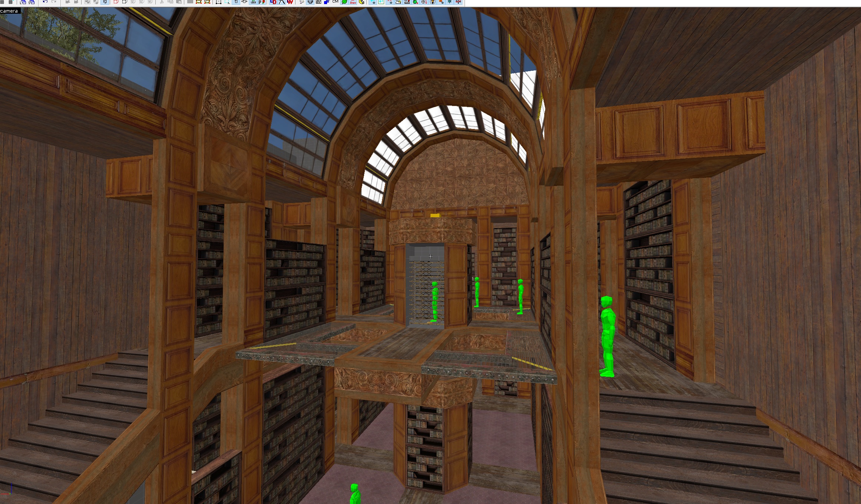861x504 pixels.
Task: Click the redo arrow icon
Action: pyautogui.click(x=54, y=2)
